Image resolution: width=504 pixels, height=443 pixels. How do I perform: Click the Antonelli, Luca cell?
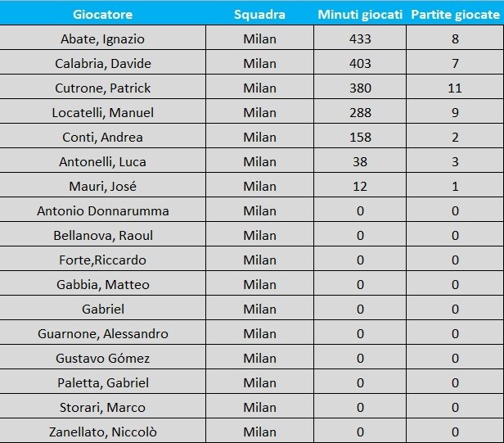pyautogui.click(x=102, y=160)
